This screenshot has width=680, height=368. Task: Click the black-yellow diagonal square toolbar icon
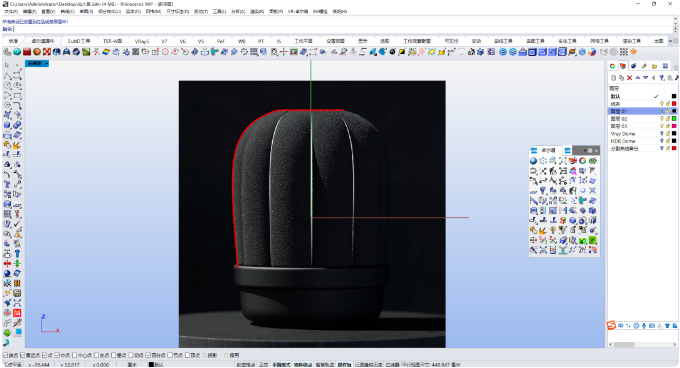[402, 52]
